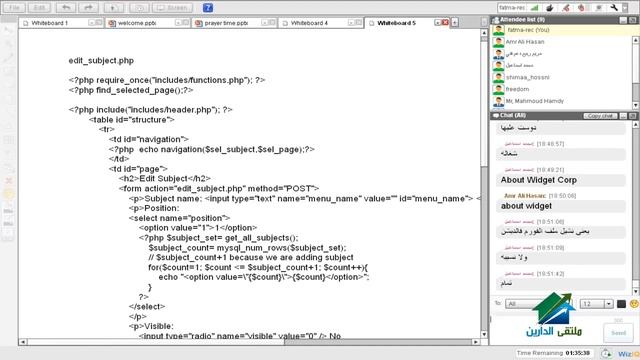The width and height of the screenshot is (640, 360).
Task: Click the whiteboard horizontal scroll right arrow
Action: coord(476,342)
